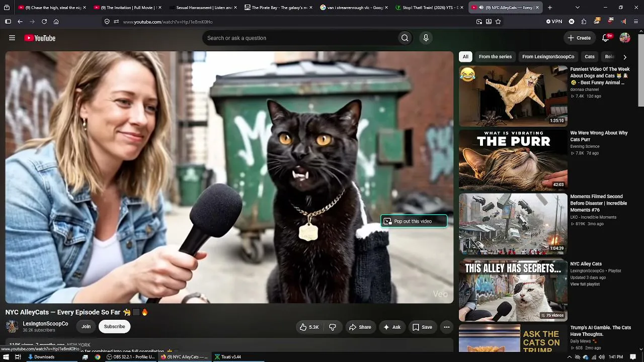
Task: Open the YouTube account avatar menu
Action: click(625, 38)
